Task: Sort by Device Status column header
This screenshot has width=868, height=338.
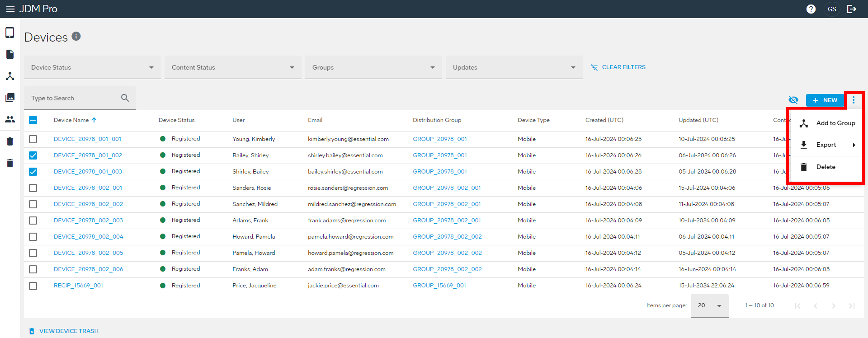Action: tap(176, 120)
